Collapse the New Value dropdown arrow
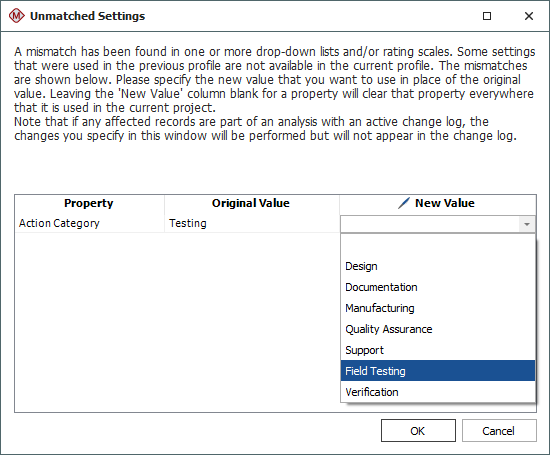 526,225
